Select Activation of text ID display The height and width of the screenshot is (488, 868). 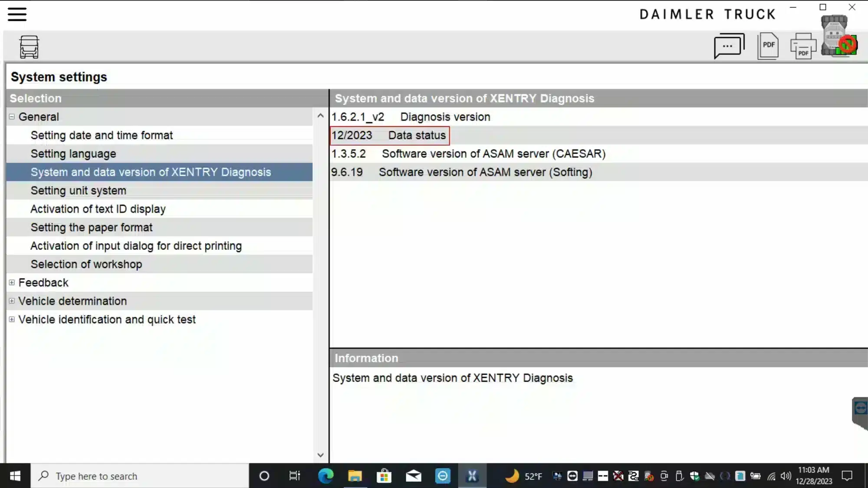(x=159, y=209)
